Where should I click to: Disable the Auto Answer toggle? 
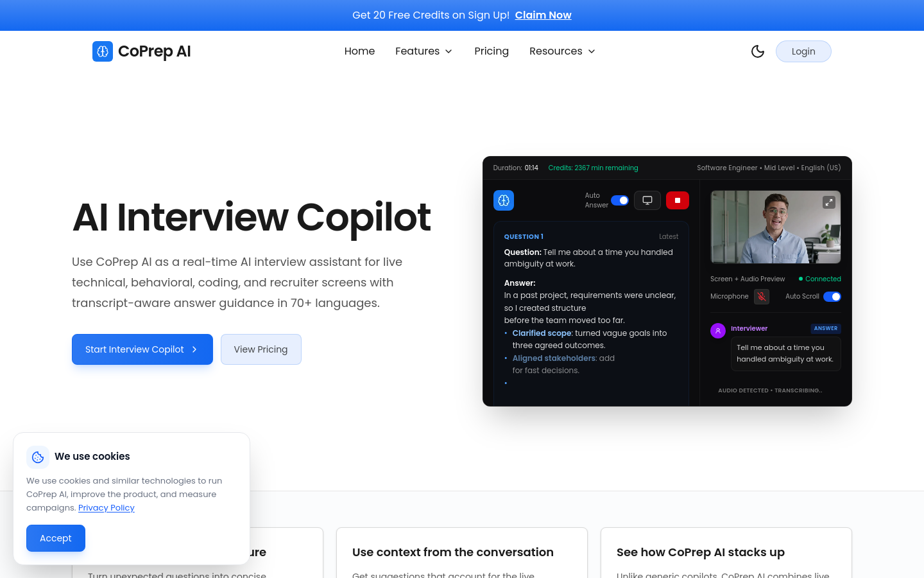click(x=620, y=200)
